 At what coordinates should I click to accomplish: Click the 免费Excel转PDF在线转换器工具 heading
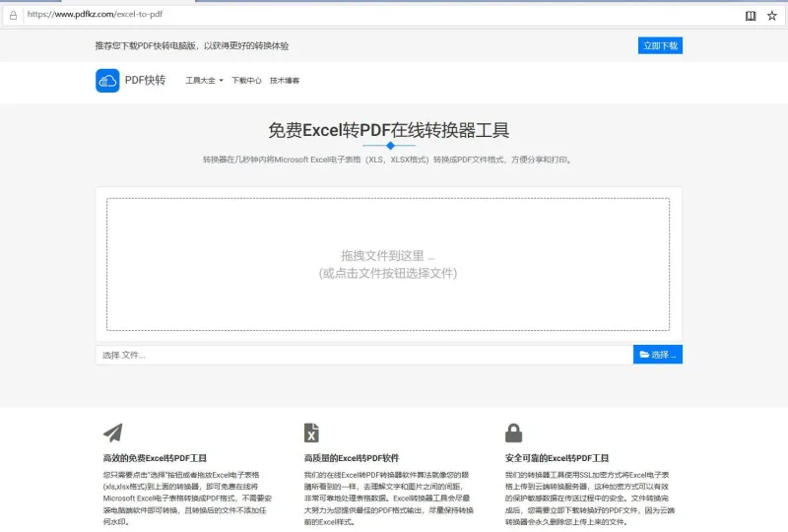[x=389, y=130]
